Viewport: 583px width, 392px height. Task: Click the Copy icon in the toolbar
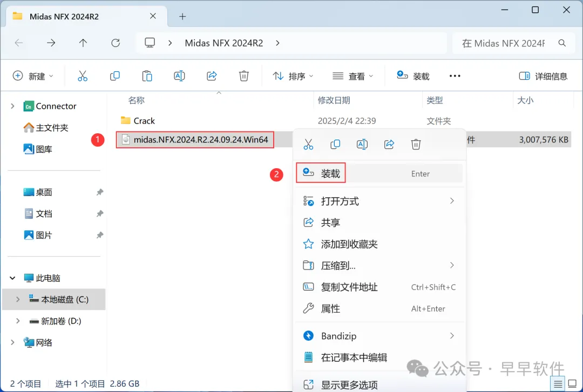115,76
